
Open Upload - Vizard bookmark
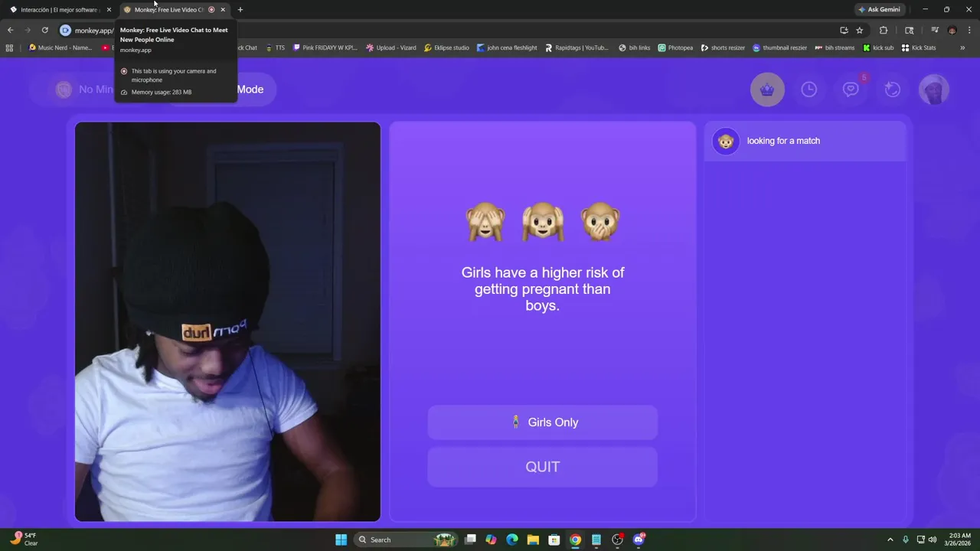click(x=391, y=47)
